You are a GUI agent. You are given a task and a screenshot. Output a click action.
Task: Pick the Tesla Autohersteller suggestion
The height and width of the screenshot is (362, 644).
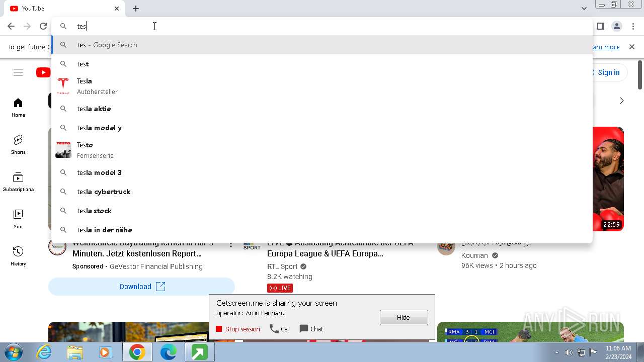click(322, 86)
